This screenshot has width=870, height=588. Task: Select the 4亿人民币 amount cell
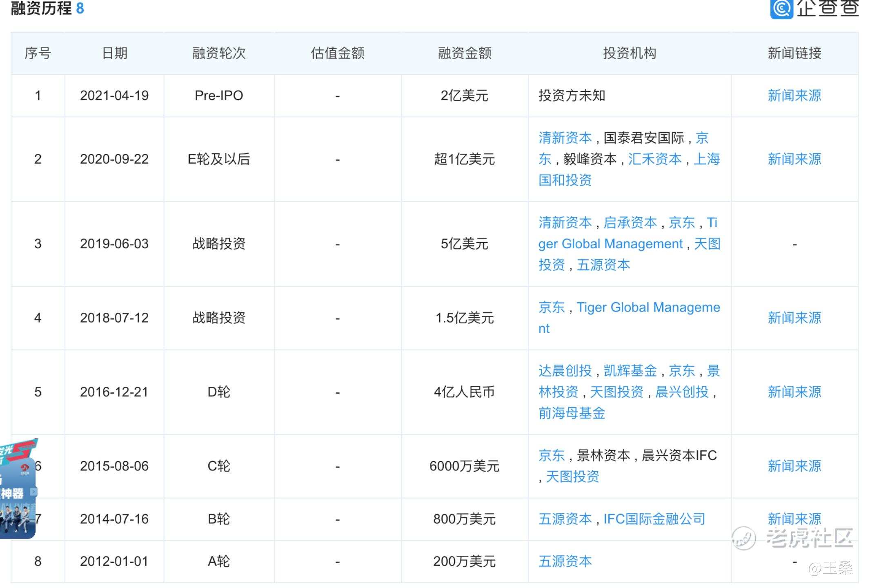coord(465,392)
